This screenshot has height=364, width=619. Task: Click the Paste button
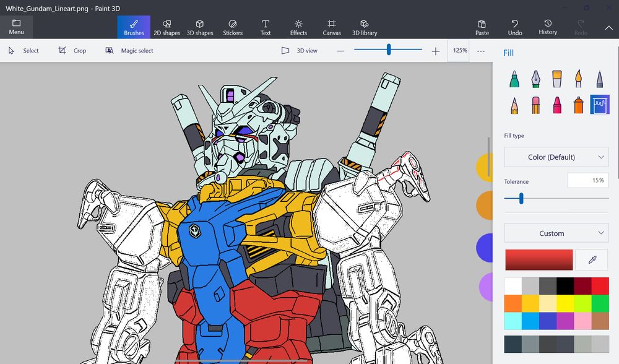482,27
